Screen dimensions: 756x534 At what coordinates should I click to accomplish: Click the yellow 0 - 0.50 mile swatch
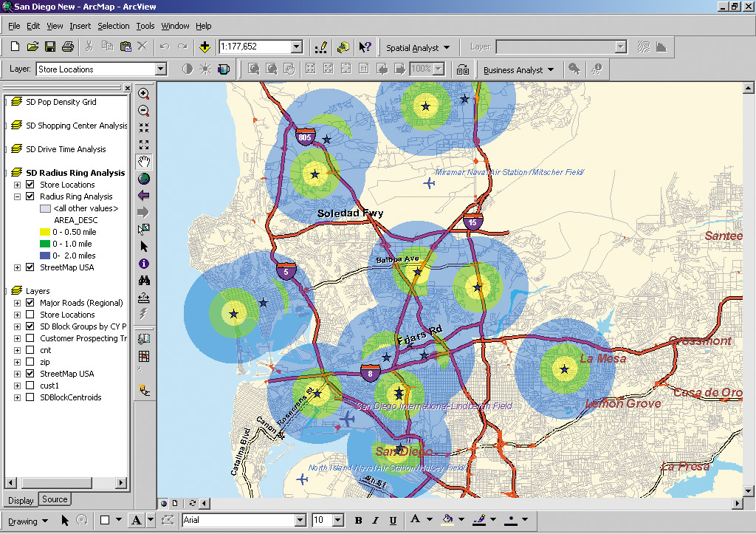point(45,232)
